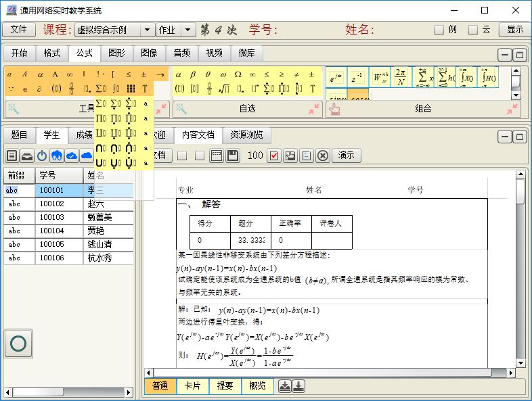Click the red-checkmark grading icon
Viewport: 532px width, 401px height.
click(x=274, y=156)
